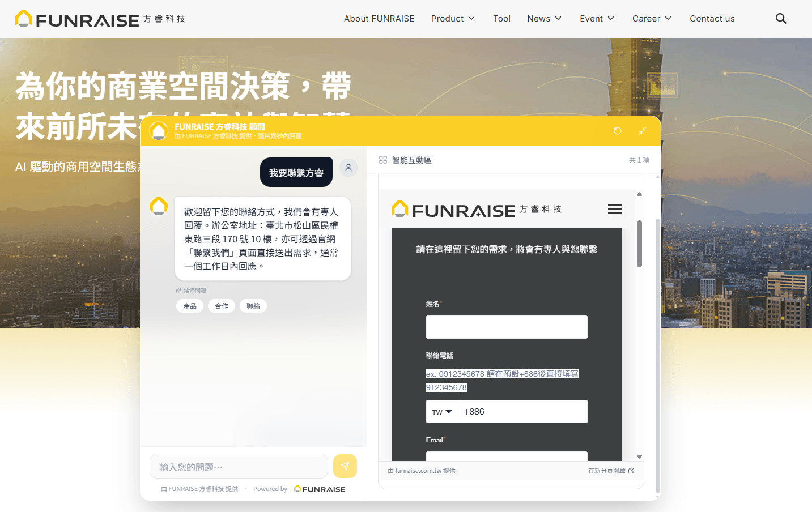The height and width of the screenshot is (512, 812).
Task: Focus the 輸入您的問題 chat input
Action: (x=239, y=466)
